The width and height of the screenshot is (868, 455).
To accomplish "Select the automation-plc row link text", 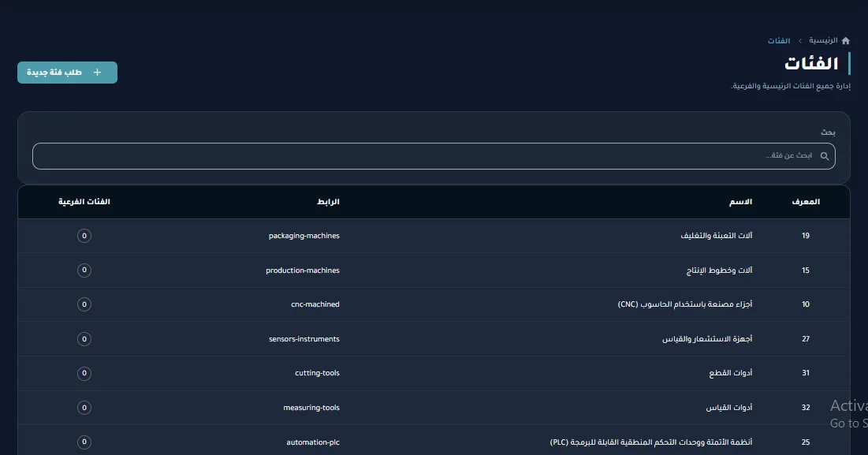I will tap(313, 442).
